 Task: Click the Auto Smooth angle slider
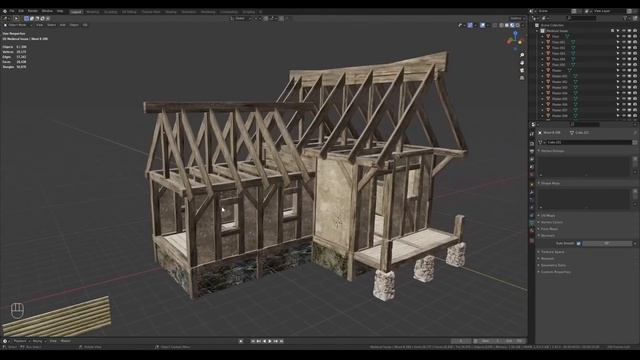click(607, 243)
